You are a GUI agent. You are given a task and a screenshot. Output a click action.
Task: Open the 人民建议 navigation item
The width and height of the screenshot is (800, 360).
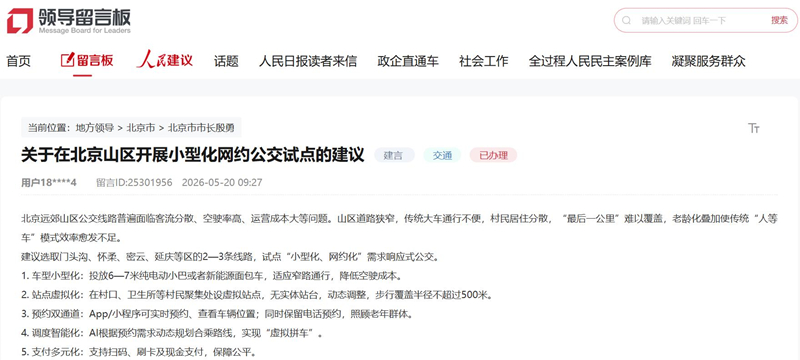164,60
